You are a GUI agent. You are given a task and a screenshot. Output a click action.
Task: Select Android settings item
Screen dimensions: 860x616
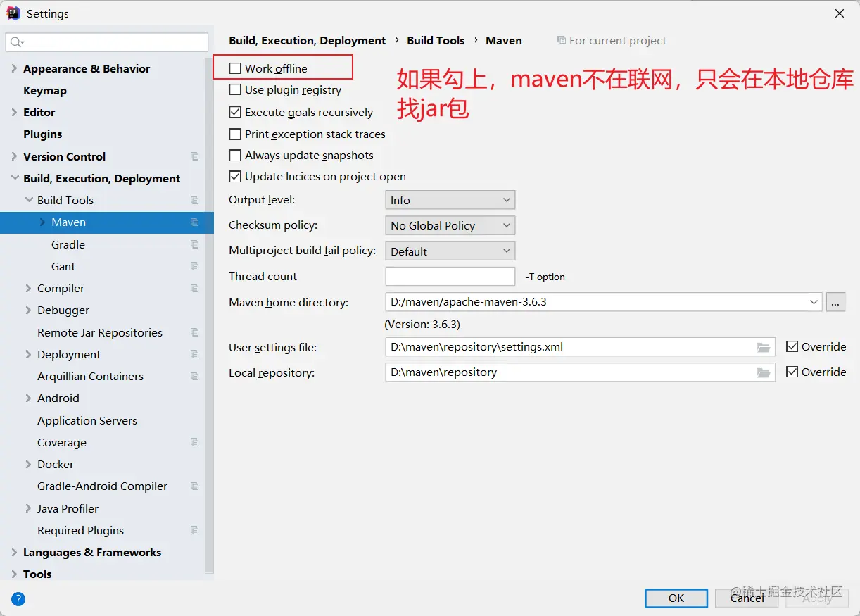coord(58,398)
